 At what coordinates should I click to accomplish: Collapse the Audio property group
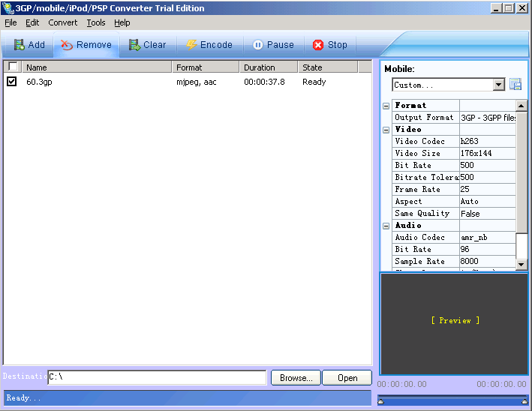(x=386, y=226)
